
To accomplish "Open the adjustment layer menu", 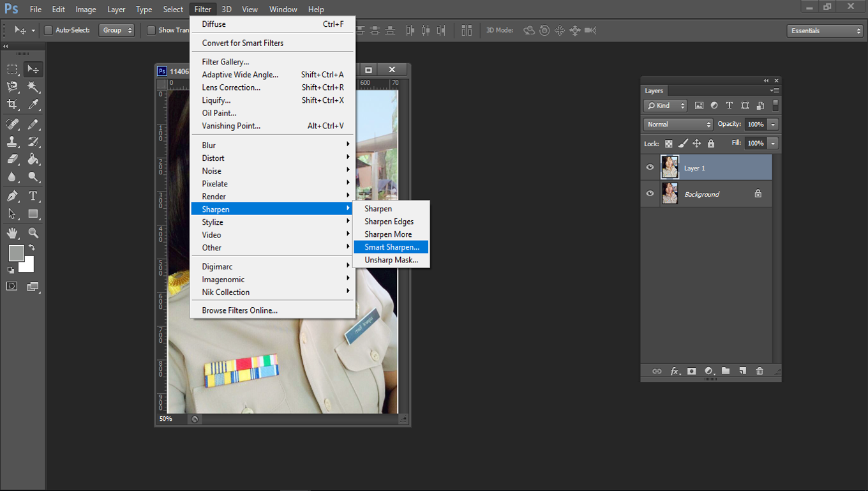I will (708, 371).
